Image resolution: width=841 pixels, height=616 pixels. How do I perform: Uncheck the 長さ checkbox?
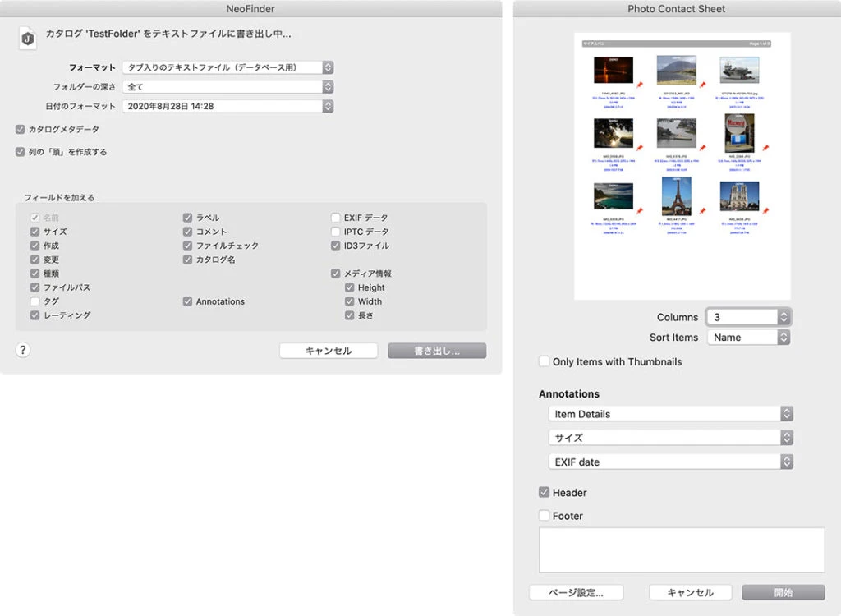point(349,315)
